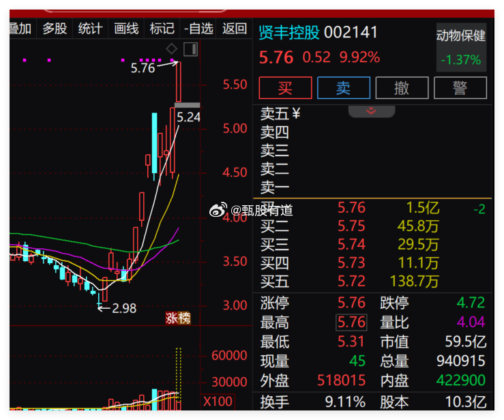Toggle the side panel layout icon
This screenshot has height=420, width=504.
point(190,49)
